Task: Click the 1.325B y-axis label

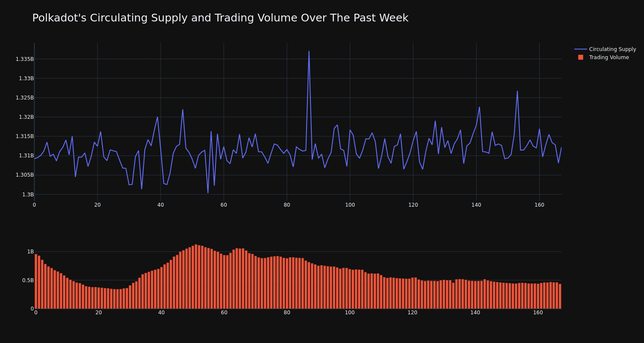Action: (x=24, y=98)
